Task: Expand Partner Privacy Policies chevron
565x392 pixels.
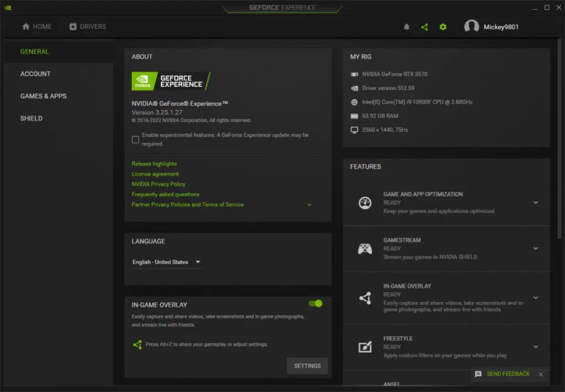Action: click(x=309, y=205)
